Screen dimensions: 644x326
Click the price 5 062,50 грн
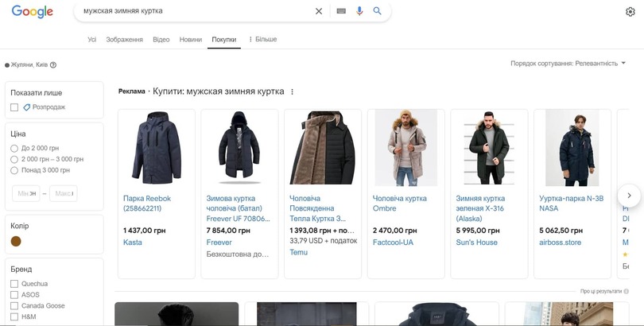561,231
